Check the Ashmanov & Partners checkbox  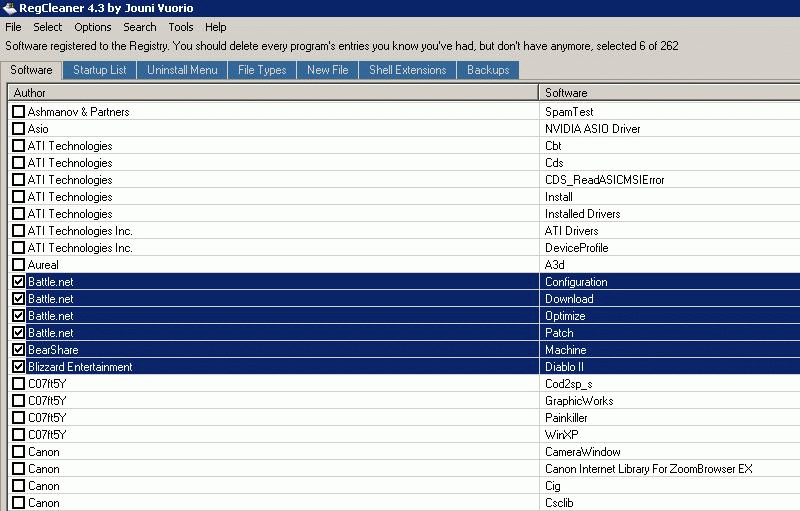[18, 112]
